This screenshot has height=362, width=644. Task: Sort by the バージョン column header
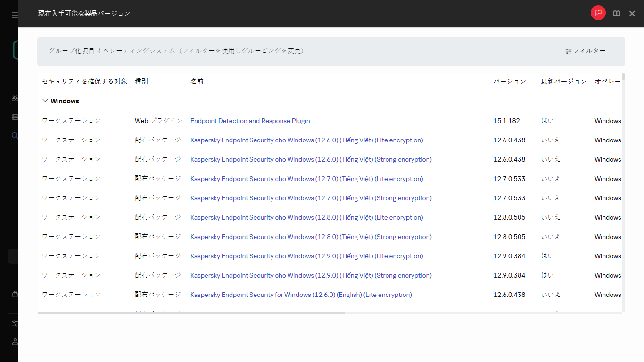pos(510,82)
